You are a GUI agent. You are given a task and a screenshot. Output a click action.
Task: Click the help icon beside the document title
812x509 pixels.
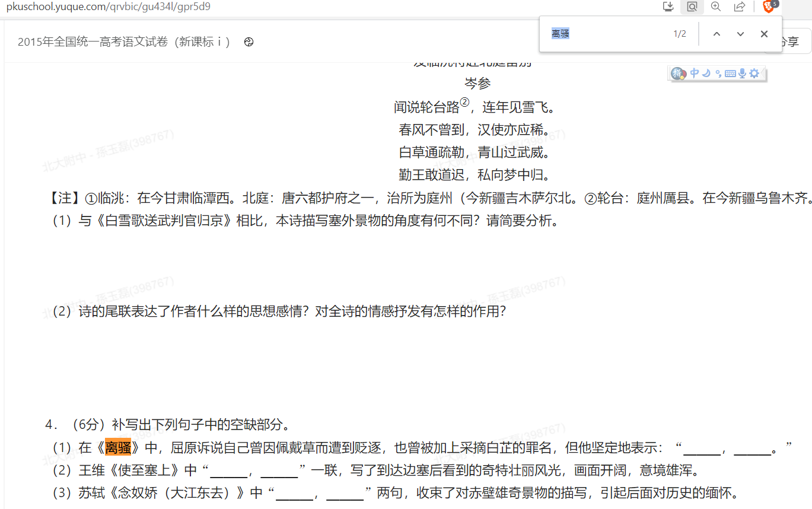249,42
